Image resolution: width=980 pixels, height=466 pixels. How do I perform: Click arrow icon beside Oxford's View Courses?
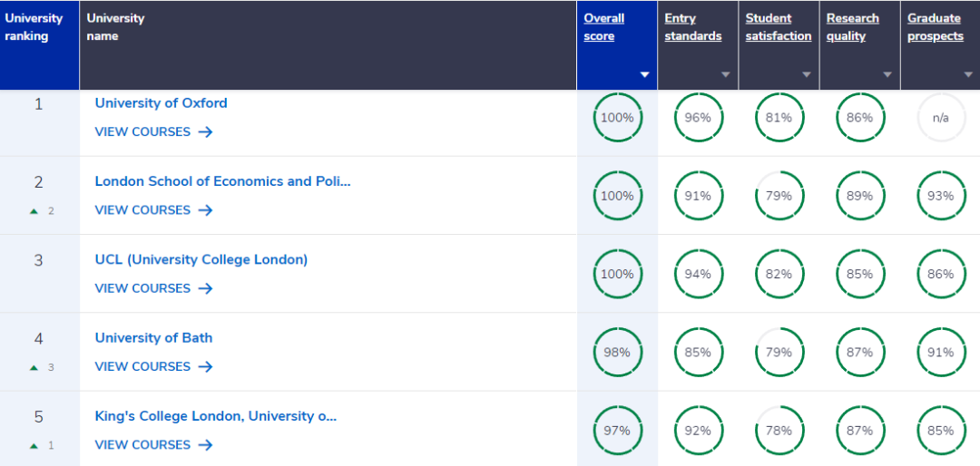(205, 131)
